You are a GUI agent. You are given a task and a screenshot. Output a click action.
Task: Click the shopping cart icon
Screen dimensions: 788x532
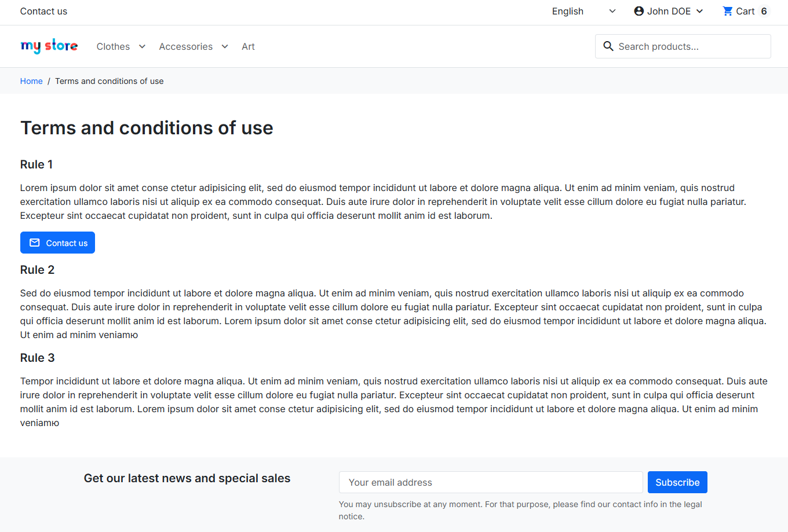pos(728,11)
